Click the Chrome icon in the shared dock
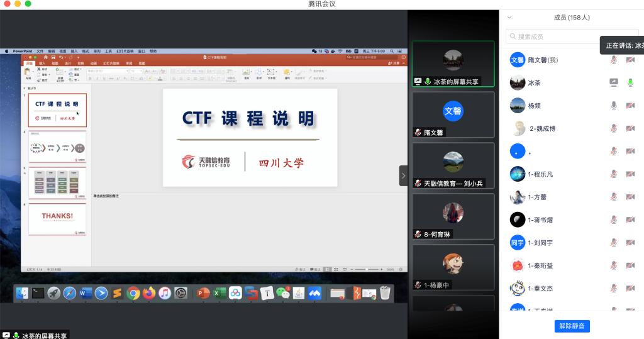This screenshot has width=644, height=339. pos(133,292)
